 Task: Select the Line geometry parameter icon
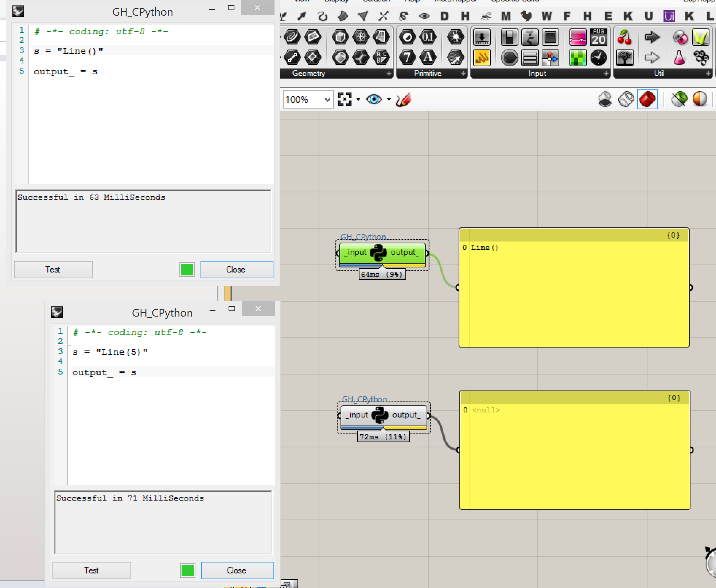click(292, 57)
